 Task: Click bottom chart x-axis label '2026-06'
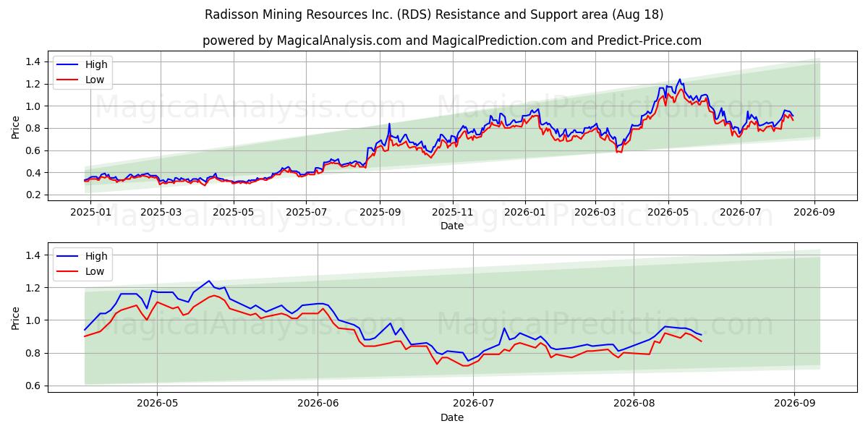pyautogui.click(x=318, y=404)
